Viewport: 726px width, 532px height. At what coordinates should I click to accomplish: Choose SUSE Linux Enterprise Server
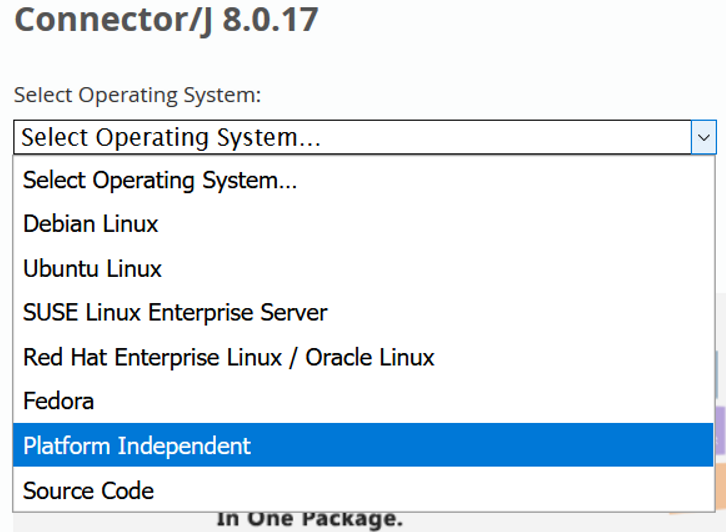(363, 313)
